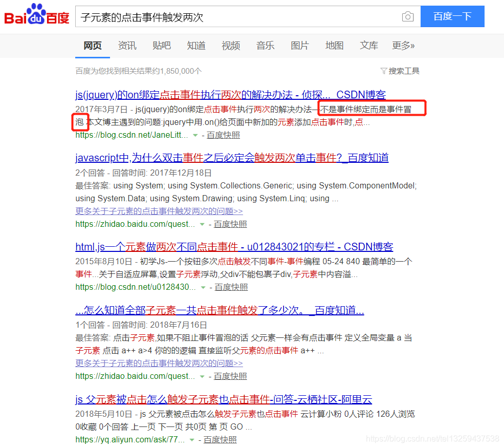
Task: Go to the 图片 tab
Action: click(300, 46)
